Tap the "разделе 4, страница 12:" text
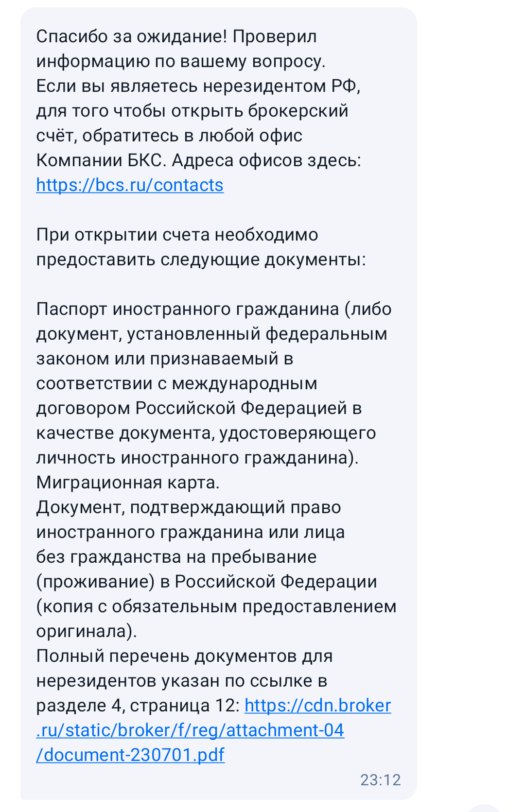This screenshot has width=525, height=812. (x=138, y=706)
